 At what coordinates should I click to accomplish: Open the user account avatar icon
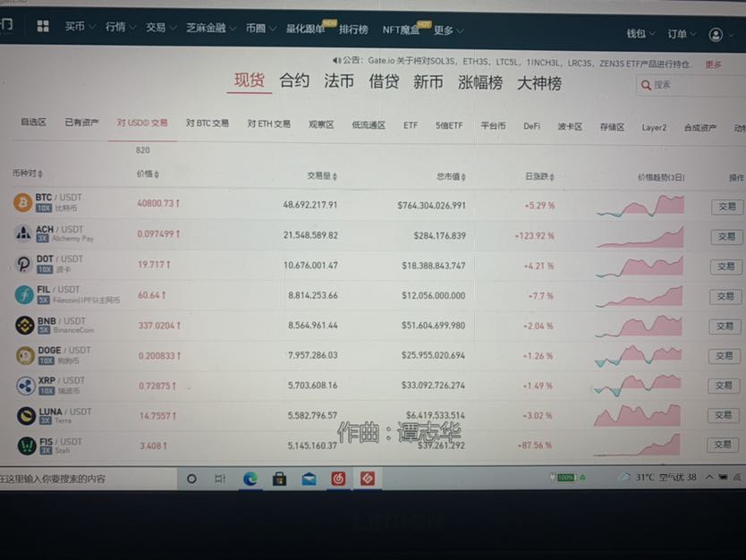tap(716, 34)
